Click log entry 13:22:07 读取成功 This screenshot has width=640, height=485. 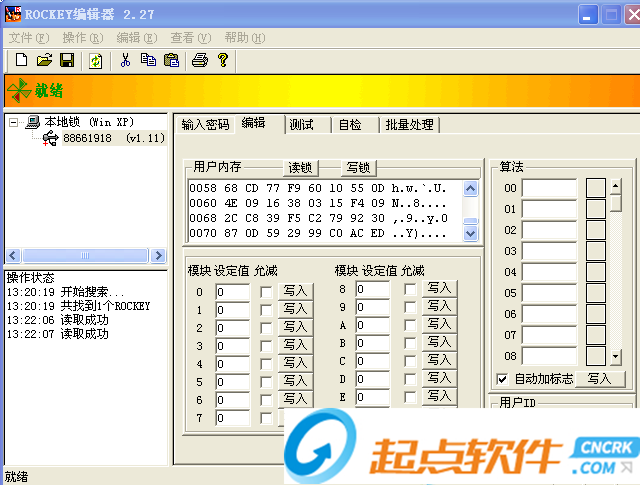point(58,334)
